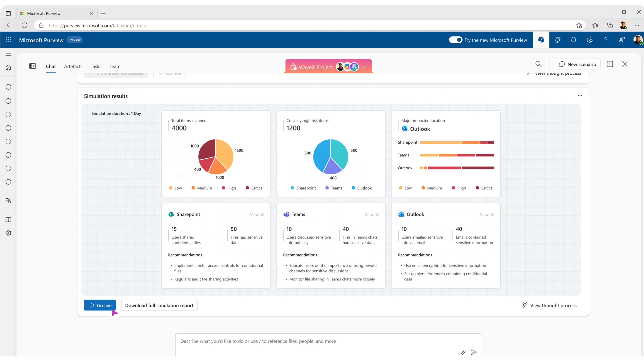The width and height of the screenshot is (644, 362).
Task: Switch to the Tasks tab
Action: pyautogui.click(x=96, y=66)
